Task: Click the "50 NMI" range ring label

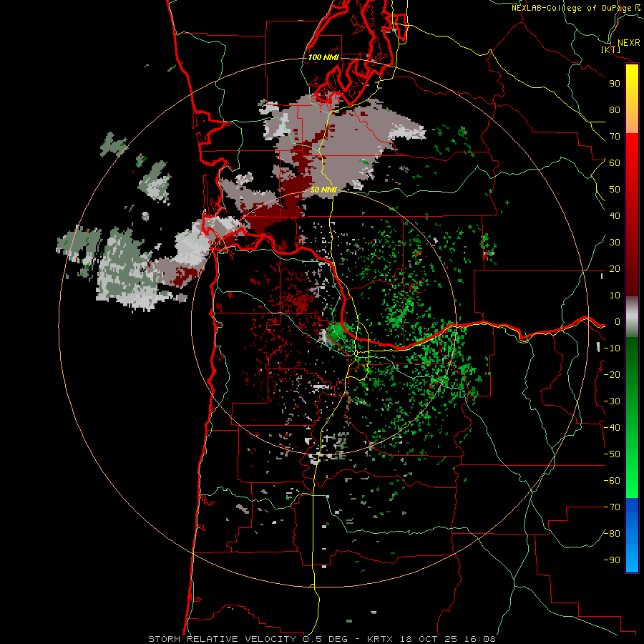Action: (x=323, y=190)
